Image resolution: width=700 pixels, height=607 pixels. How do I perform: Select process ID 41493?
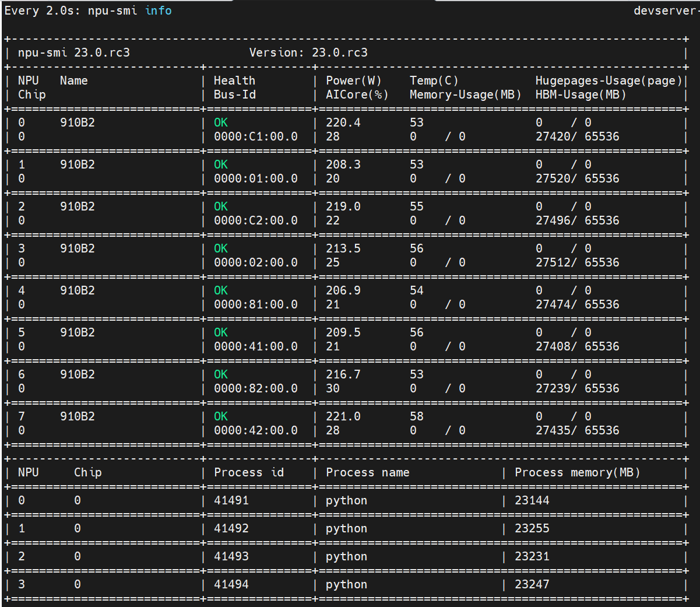(231, 556)
